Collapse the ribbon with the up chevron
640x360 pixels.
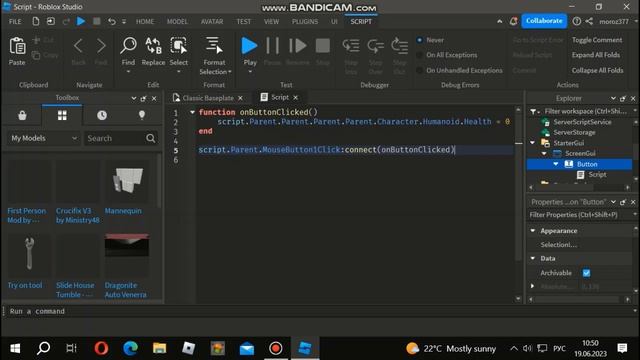click(499, 21)
